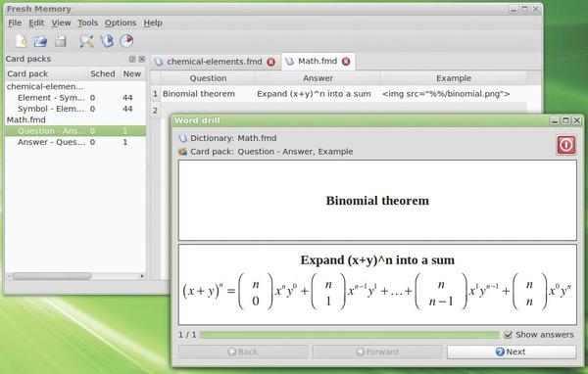Screen dimensions: 588x374
Task: Click the Find magnifier toolbar icon
Action: (86, 41)
